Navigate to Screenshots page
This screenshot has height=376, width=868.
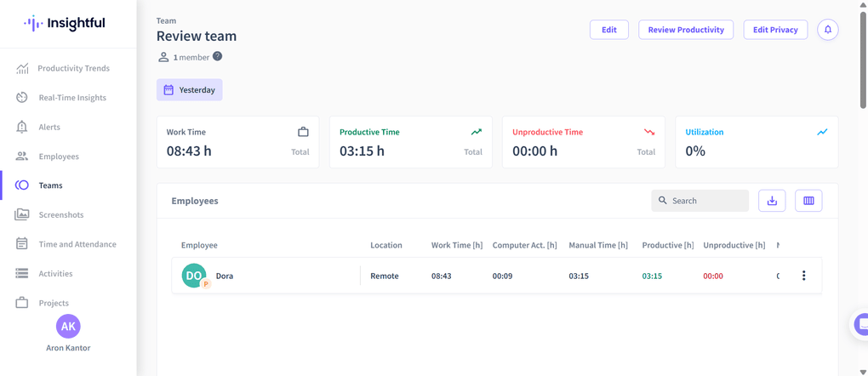[61, 215]
